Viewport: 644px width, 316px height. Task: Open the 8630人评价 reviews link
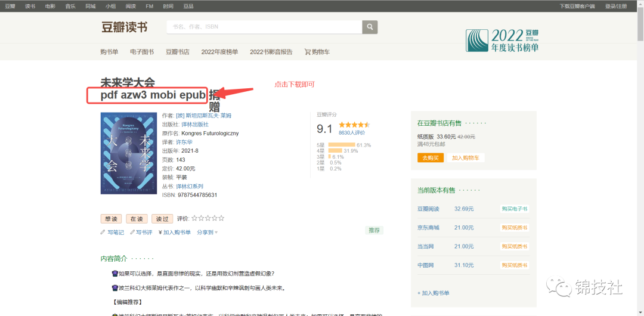point(352,133)
